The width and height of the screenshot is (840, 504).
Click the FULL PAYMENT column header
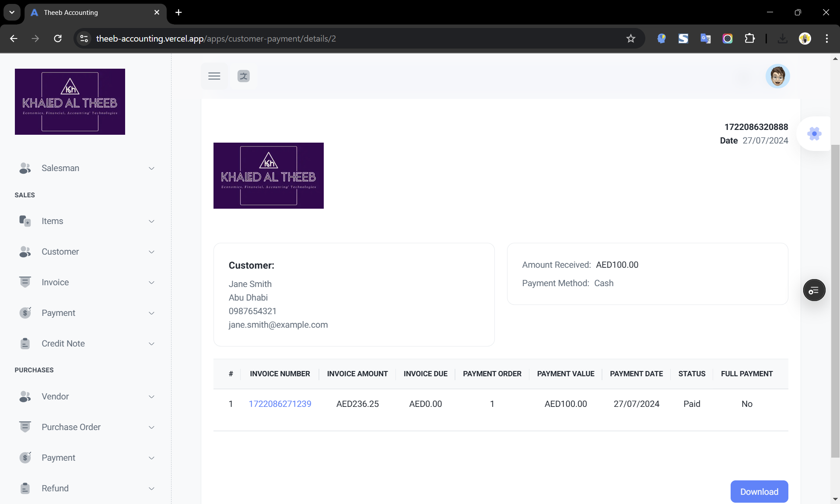[x=747, y=374]
